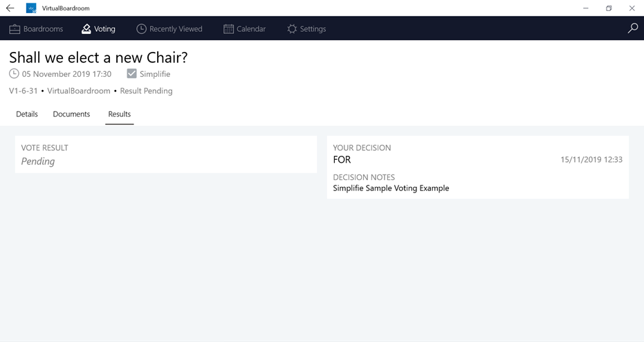This screenshot has height=342, width=644.
Task: Switch to the Details tab
Action: 27,114
